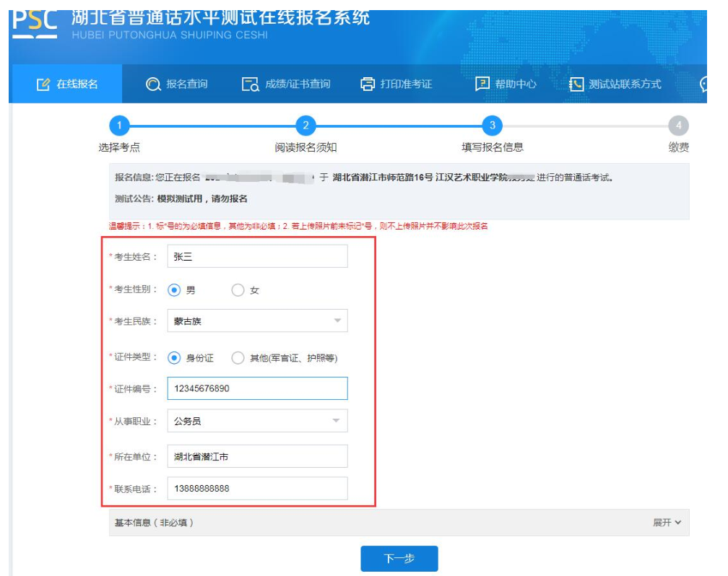Open the 帮助中心 tab
The height and width of the screenshot is (576, 728).
pos(515,84)
